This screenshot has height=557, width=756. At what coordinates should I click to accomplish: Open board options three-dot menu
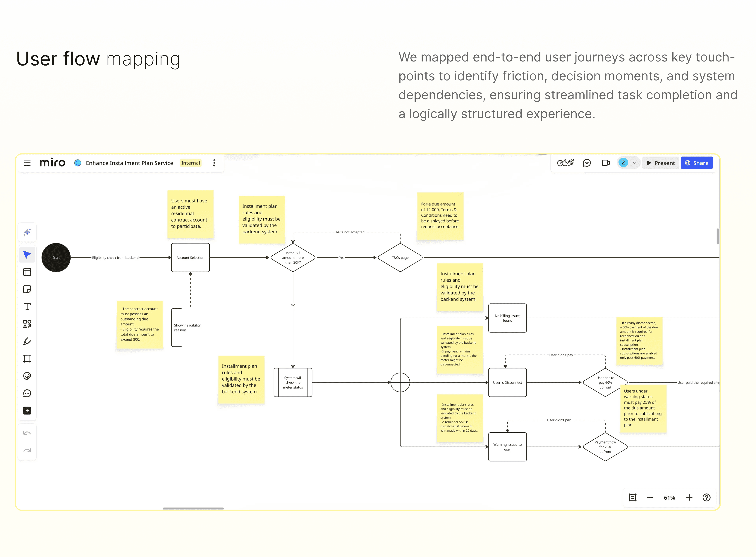click(x=214, y=163)
